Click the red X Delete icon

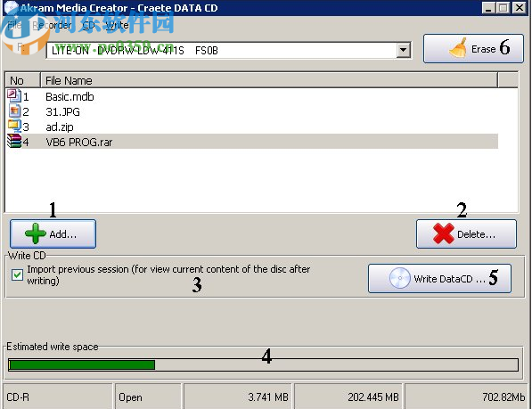point(444,233)
